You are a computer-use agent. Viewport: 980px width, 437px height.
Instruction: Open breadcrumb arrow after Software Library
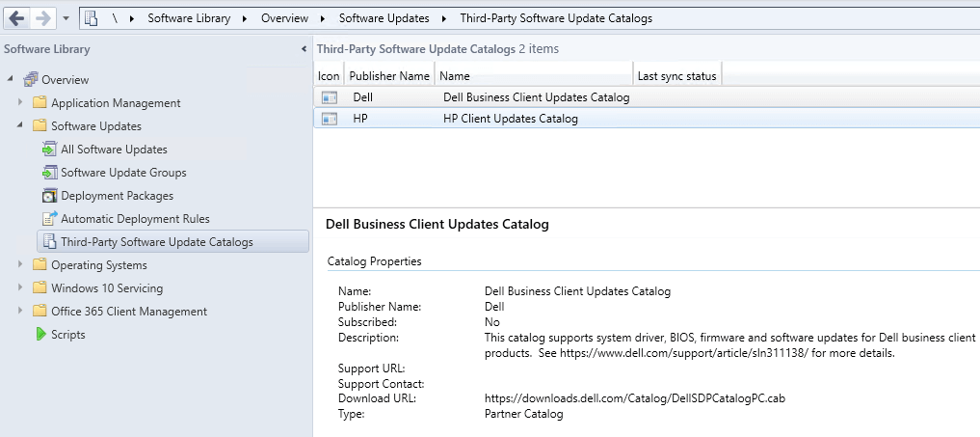click(x=245, y=18)
